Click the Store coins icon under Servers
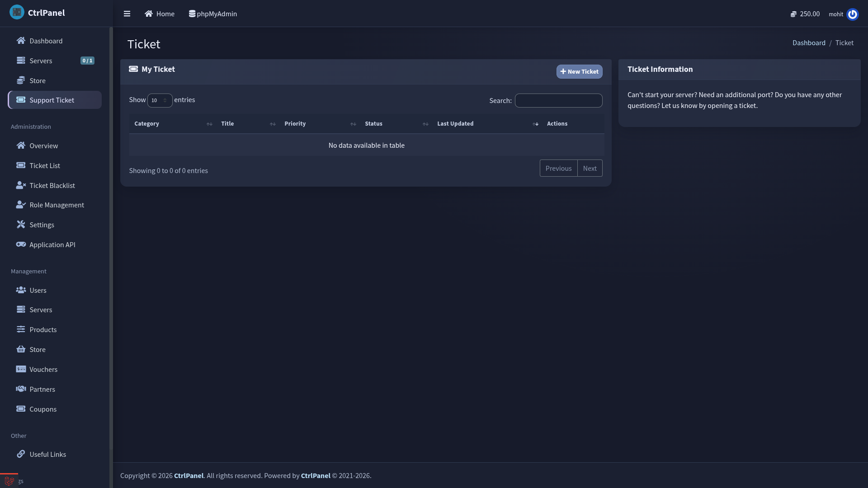 (x=21, y=80)
